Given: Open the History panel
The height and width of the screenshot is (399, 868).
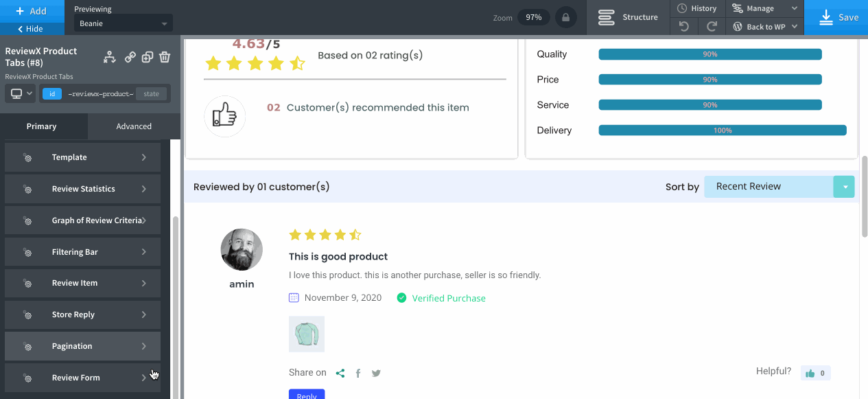Looking at the screenshot, I should tap(697, 8).
